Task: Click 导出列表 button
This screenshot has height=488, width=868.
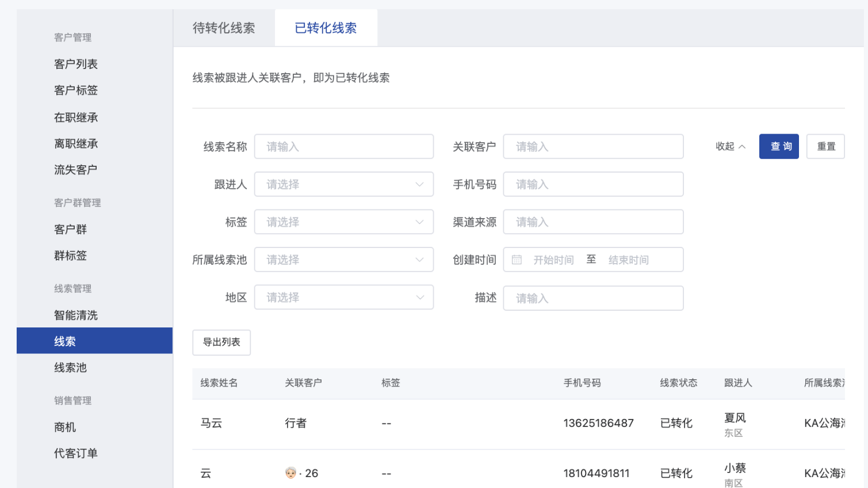Action: pos(221,342)
